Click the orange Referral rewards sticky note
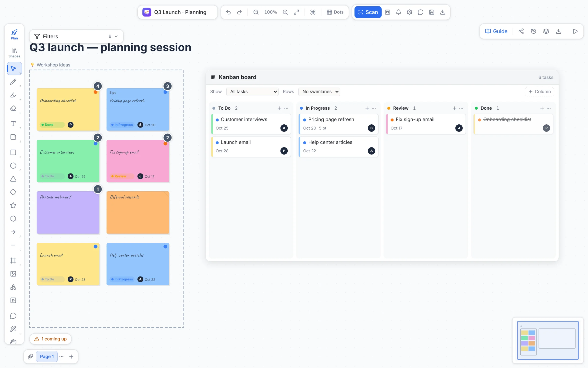 (x=138, y=212)
